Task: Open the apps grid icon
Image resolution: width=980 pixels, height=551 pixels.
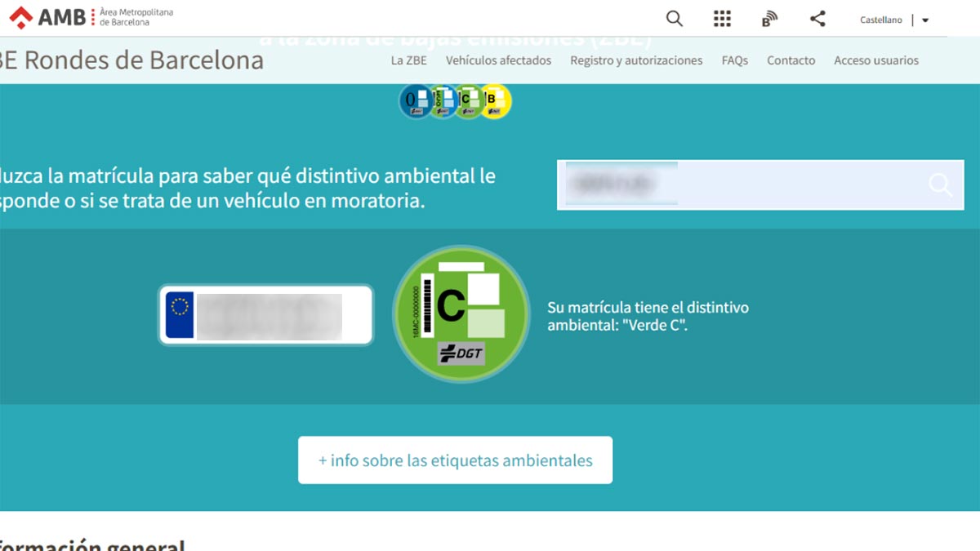Action: pyautogui.click(x=722, y=19)
